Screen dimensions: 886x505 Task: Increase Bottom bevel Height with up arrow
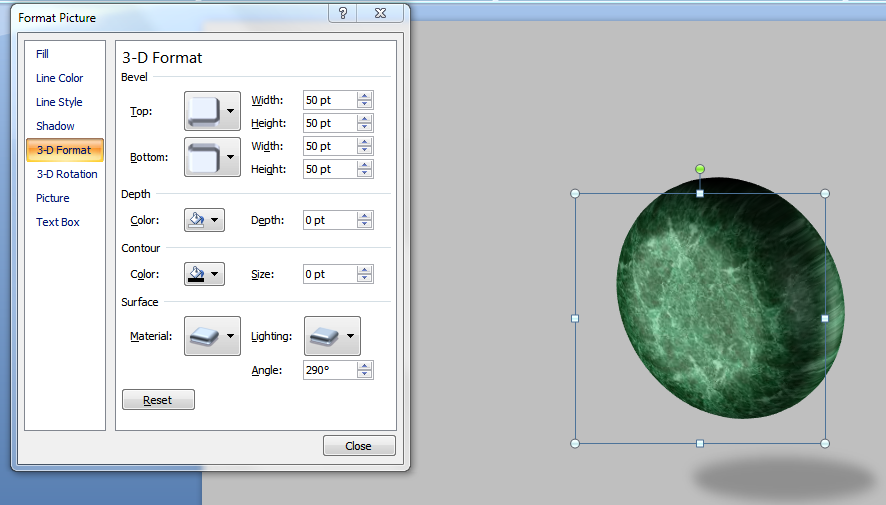pyautogui.click(x=365, y=165)
